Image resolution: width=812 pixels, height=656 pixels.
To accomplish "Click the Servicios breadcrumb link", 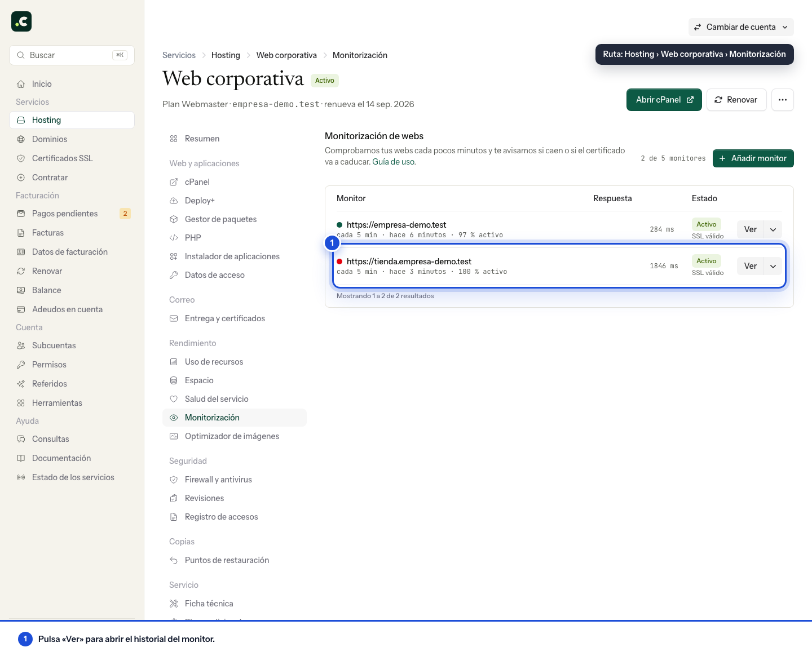I will [x=179, y=55].
